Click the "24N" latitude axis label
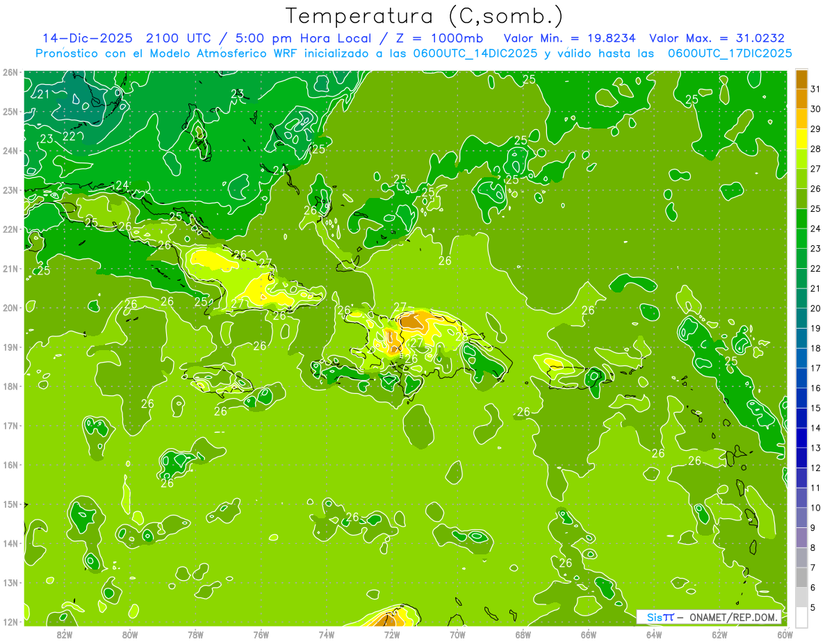 (10, 151)
